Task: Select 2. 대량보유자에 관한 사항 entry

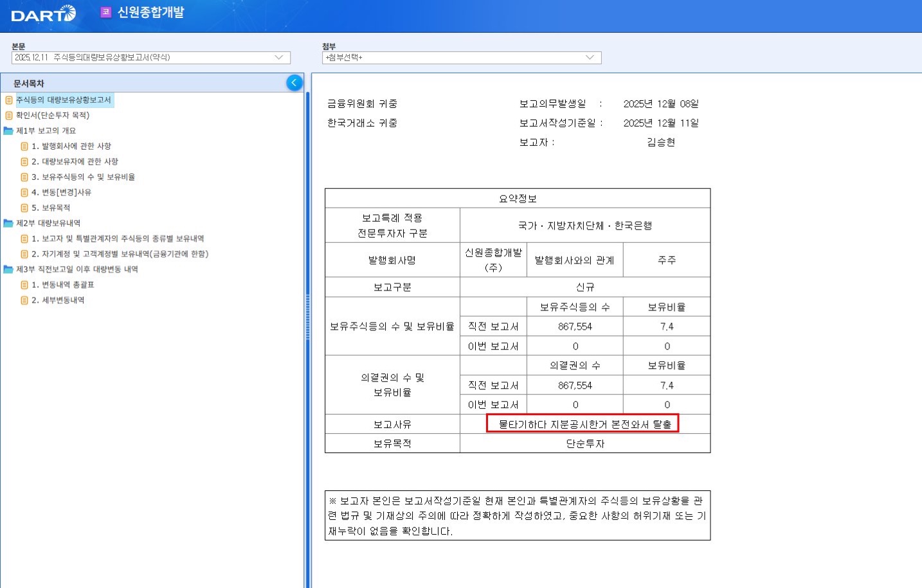Action: pyautogui.click(x=75, y=161)
